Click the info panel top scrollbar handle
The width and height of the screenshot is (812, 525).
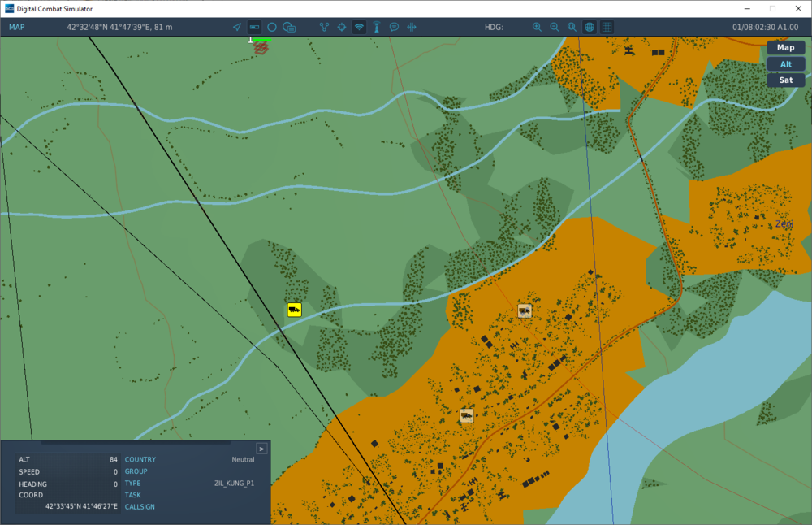(x=136, y=443)
